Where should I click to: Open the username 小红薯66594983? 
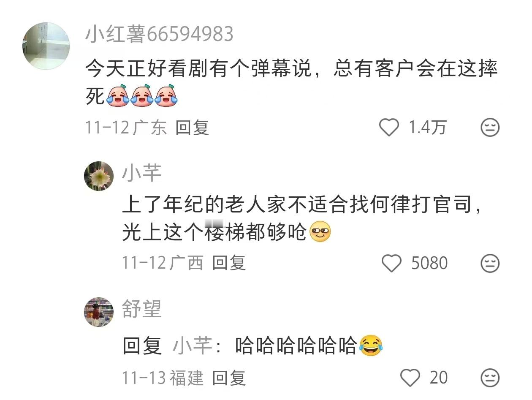coord(159,34)
